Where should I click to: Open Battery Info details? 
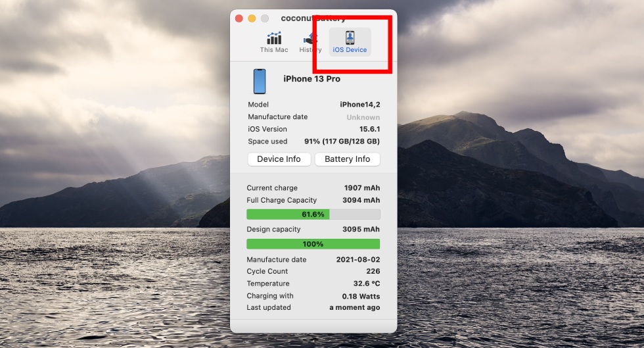pos(347,159)
